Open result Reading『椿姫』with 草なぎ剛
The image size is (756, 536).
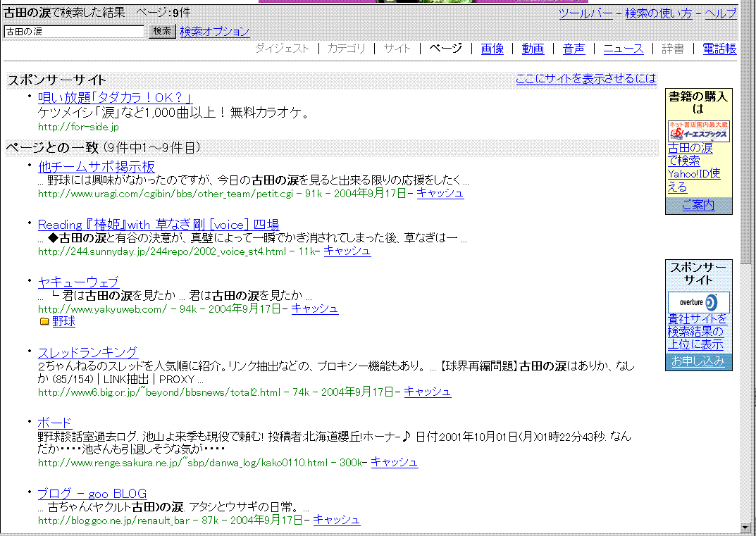tap(158, 225)
